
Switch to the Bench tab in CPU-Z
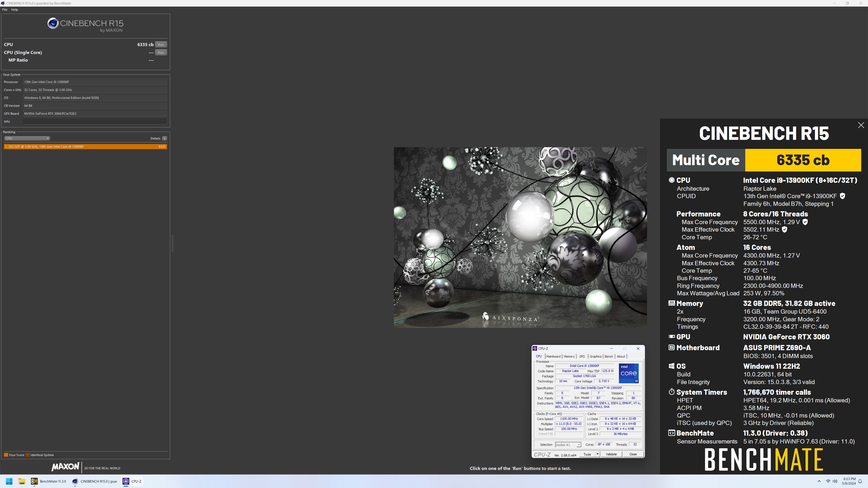[609, 356]
